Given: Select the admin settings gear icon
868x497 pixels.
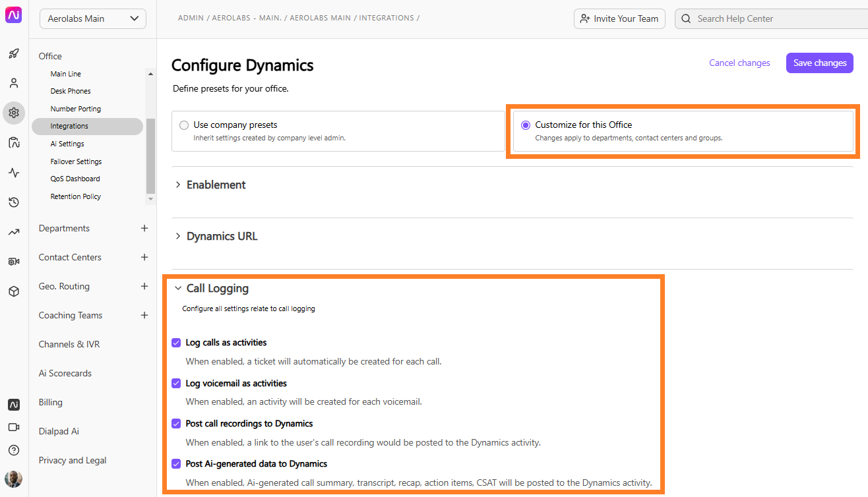Looking at the screenshot, I should click(14, 113).
